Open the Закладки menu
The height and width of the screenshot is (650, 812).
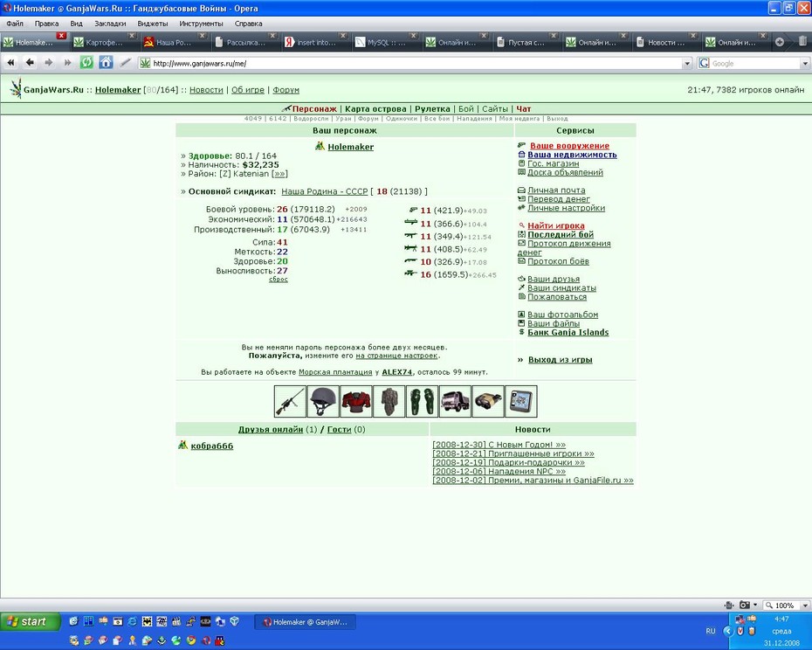pos(110,24)
